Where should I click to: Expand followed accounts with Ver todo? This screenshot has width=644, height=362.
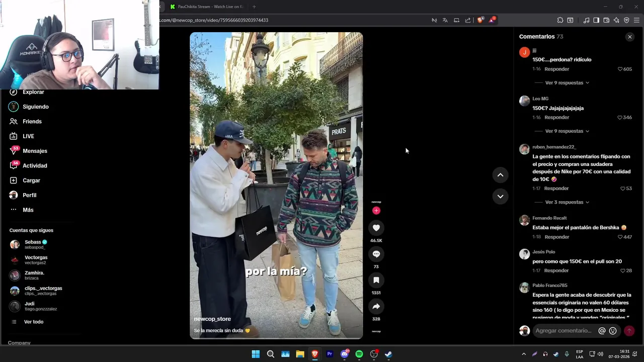[34, 322]
